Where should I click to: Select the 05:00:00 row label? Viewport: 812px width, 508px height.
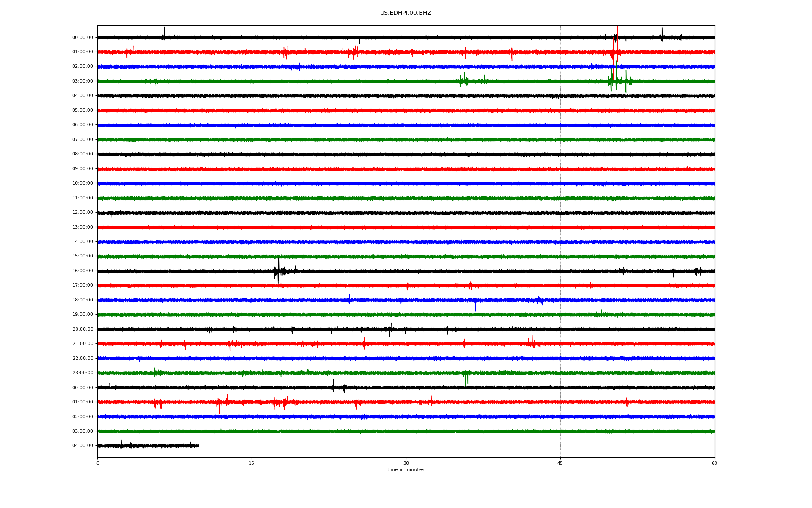point(82,110)
